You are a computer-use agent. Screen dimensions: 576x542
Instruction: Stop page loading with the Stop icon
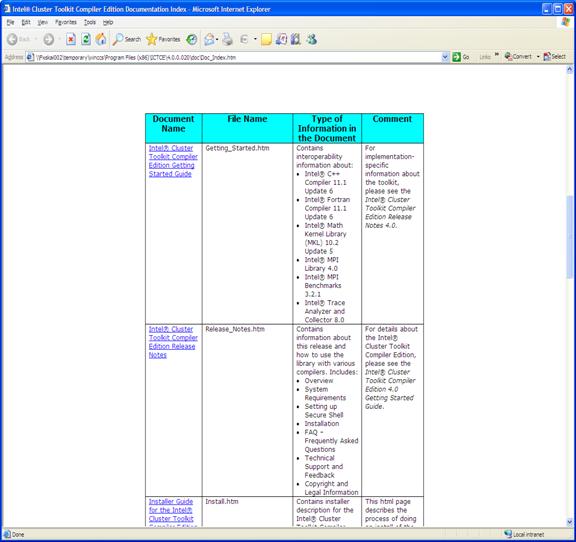(71, 39)
